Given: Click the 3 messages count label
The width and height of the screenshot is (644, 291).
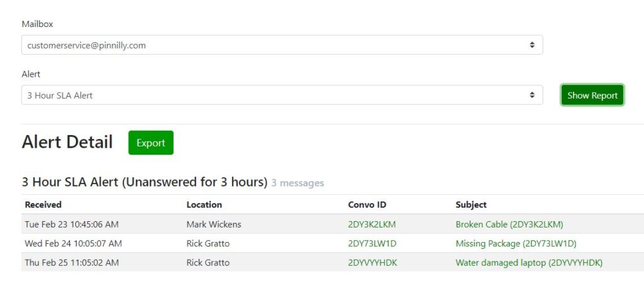Looking at the screenshot, I should (x=297, y=183).
